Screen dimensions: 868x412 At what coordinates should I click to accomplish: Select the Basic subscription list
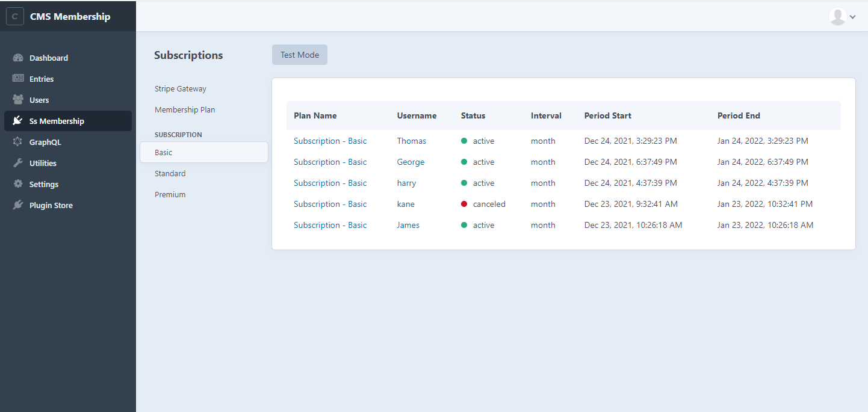pos(204,152)
